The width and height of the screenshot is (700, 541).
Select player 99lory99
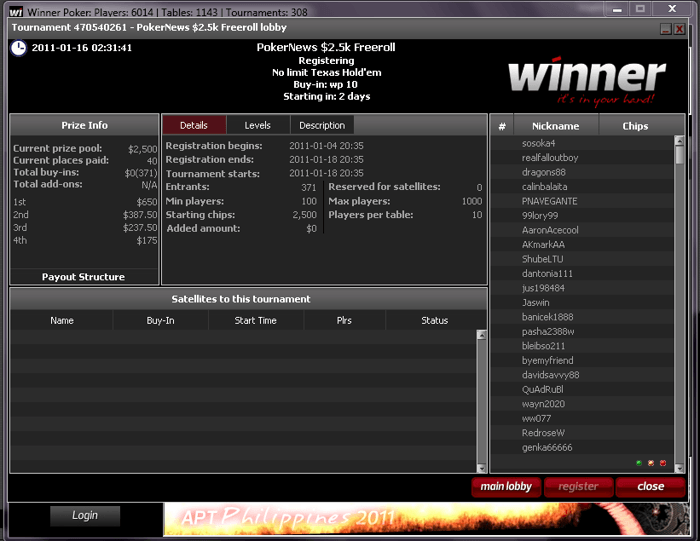pyautogui.click(x=583, y=216)
